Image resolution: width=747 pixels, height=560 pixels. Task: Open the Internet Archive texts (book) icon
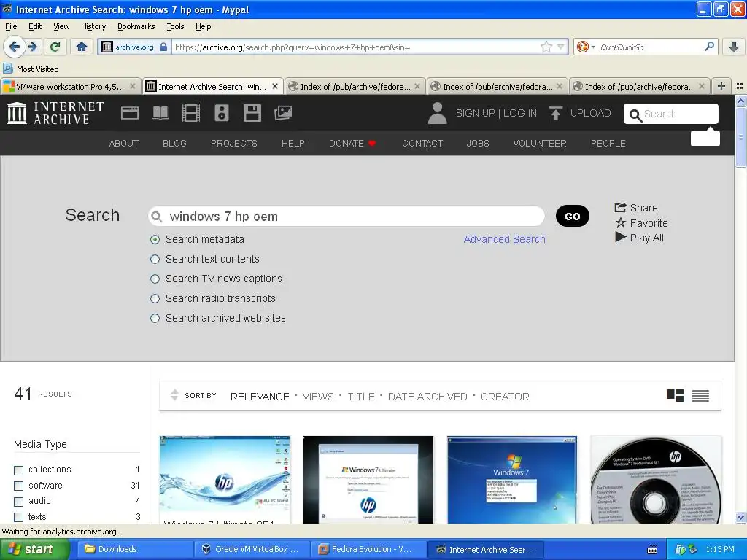point(160,113)
